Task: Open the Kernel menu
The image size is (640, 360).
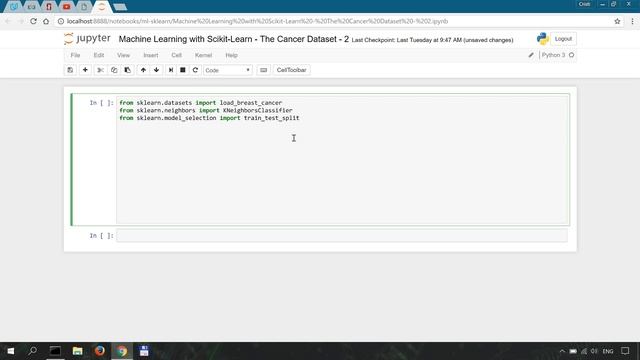Action: point(203,55)
